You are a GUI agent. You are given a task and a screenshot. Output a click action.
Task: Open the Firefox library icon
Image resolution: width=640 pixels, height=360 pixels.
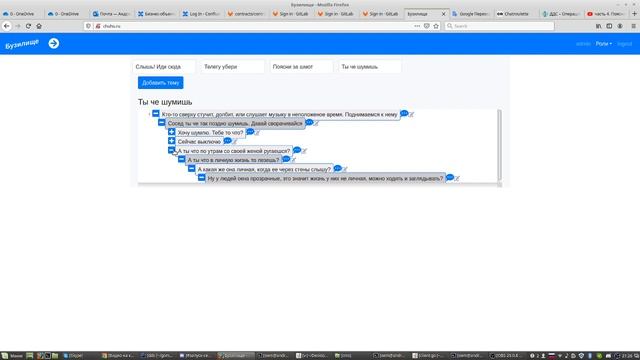pos(598,26)
